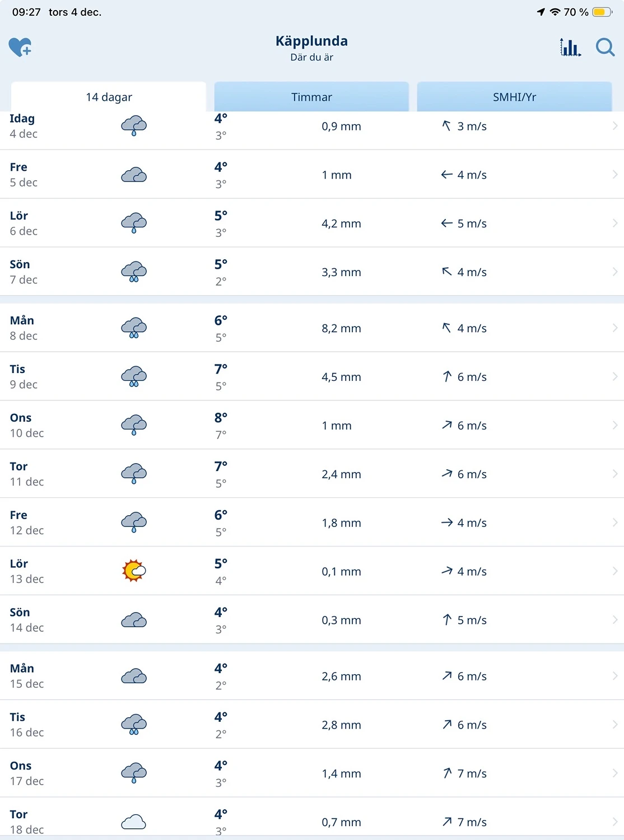
Task: Open the Sön 7 dec forecast row
Action: point(311,272)
